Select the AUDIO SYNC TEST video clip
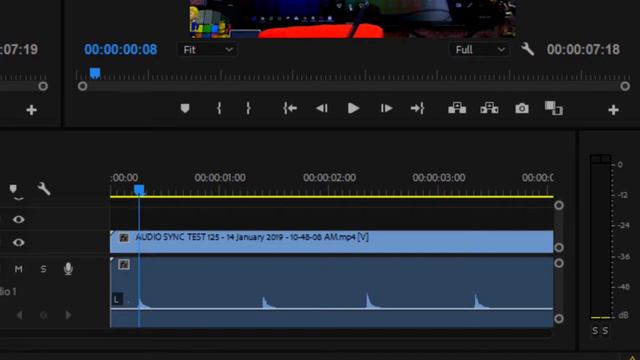Viewport: 640px width, 360px height. click(331, 242)
